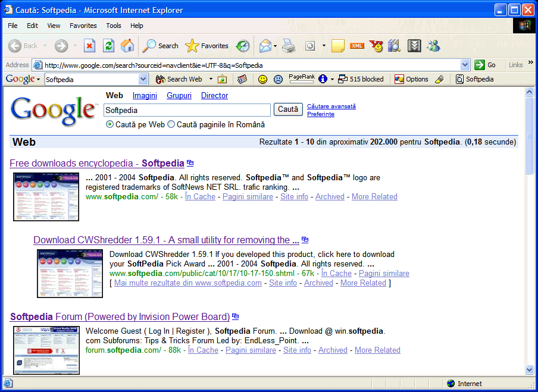Open the Favorites menu

[x=83, y=26]
